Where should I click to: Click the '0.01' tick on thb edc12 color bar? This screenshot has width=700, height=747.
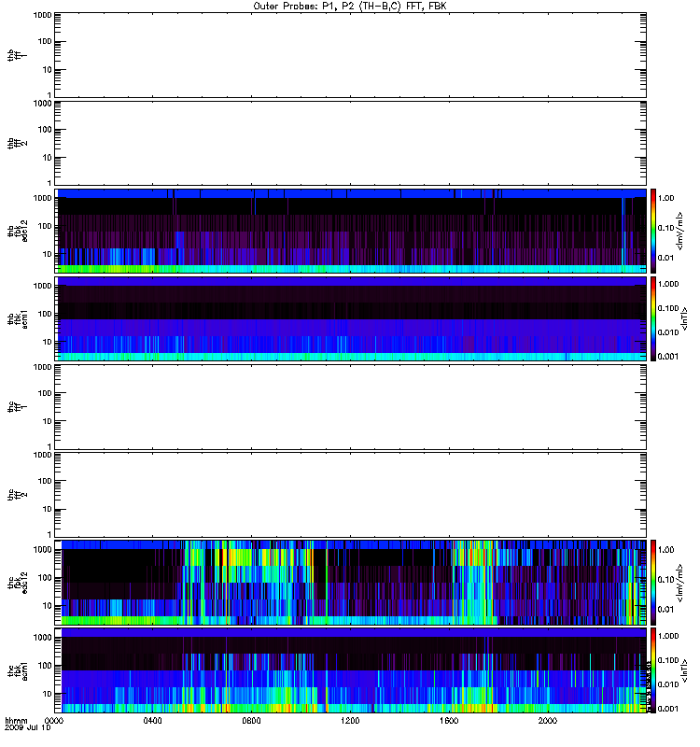(666, 258)
